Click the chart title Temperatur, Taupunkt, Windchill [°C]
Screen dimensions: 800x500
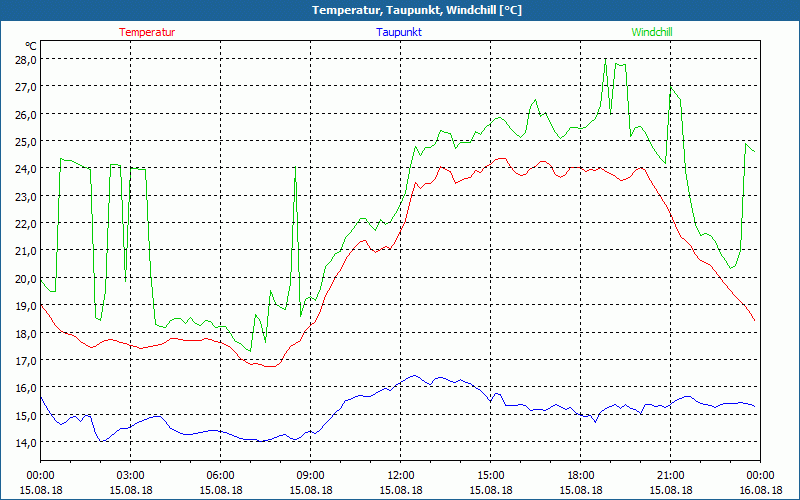pyautogui.click(x=417, y=10)
